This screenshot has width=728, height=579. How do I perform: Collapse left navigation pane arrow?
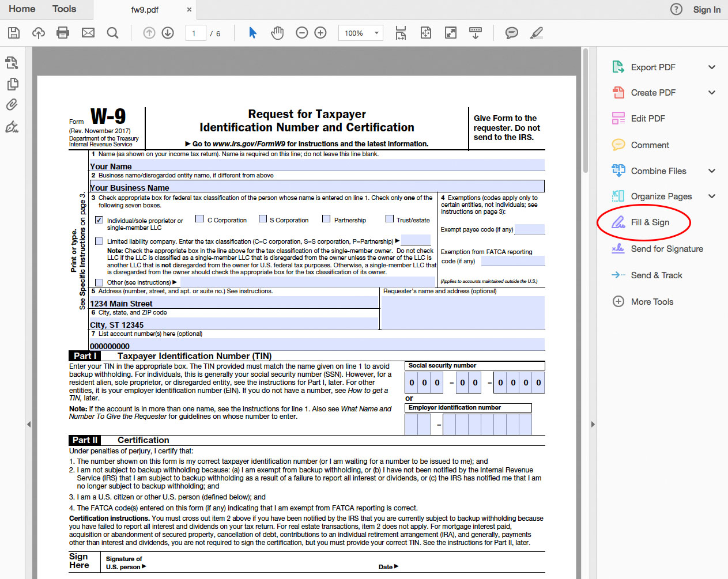click(29, 424)
